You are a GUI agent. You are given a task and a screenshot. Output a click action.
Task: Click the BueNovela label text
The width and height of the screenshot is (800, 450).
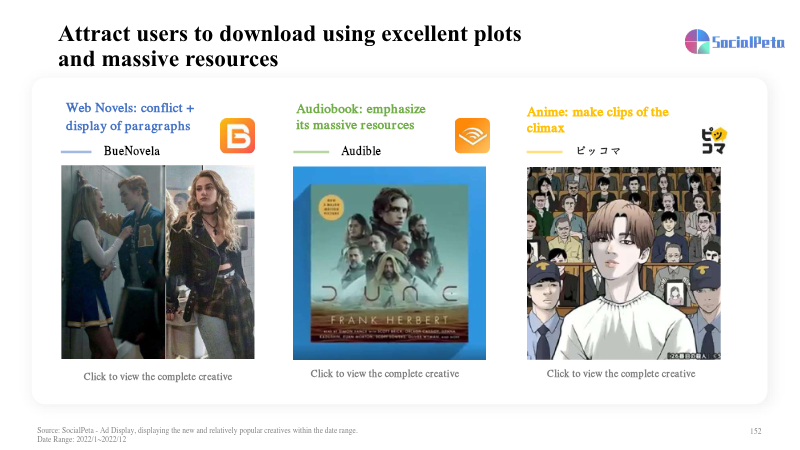click(x=132, y=151)
